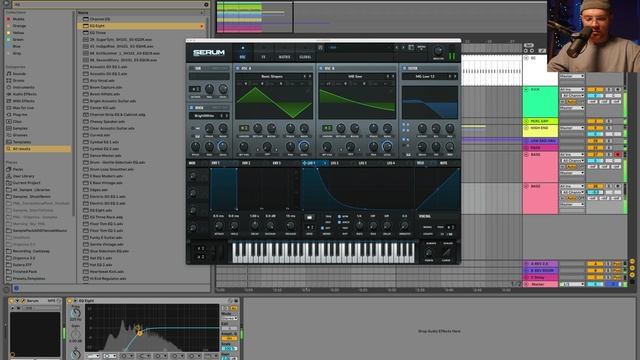The width and height of the screenshot is (640, 360).
Task: Switch to Serum FX tab
Action: (263, 53)
